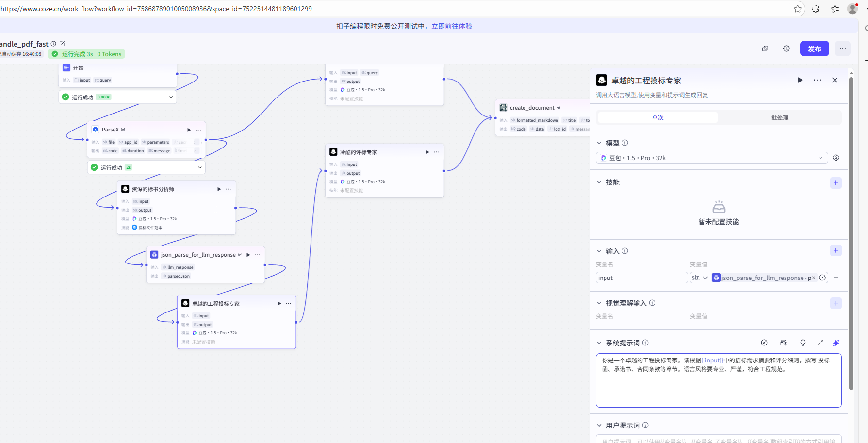Optimize system prompt with the AI sparkle icon
The height and width of the screenshot is (443, 868).
[835, 343]
